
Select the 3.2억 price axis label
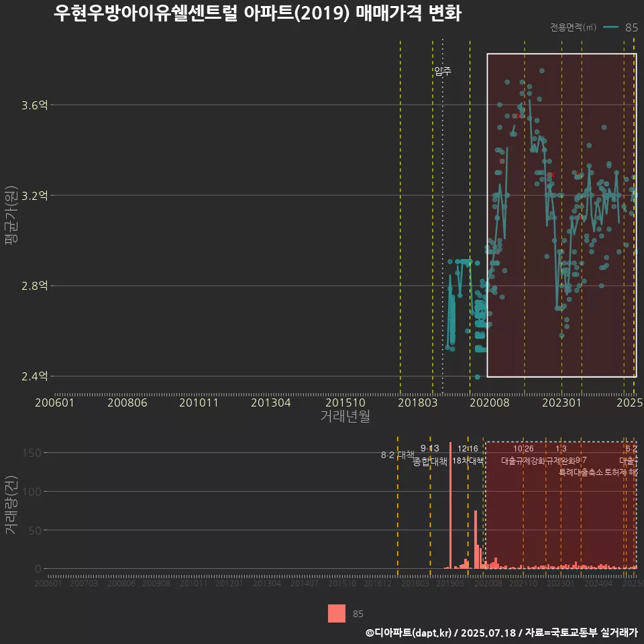pyautogui.click(x=34, y=195)
